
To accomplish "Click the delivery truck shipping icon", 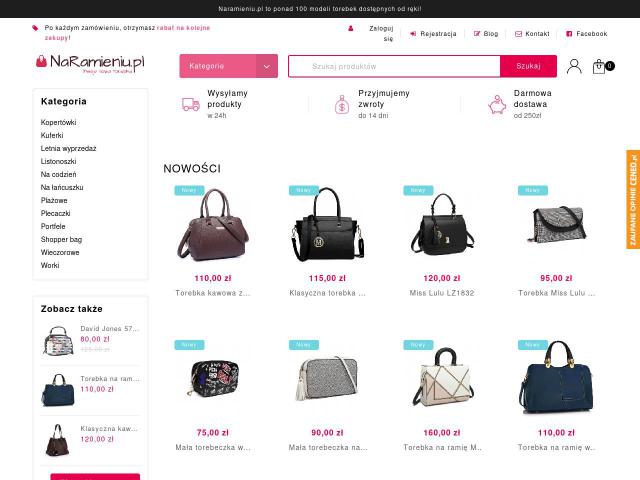I will click(191, 104).
